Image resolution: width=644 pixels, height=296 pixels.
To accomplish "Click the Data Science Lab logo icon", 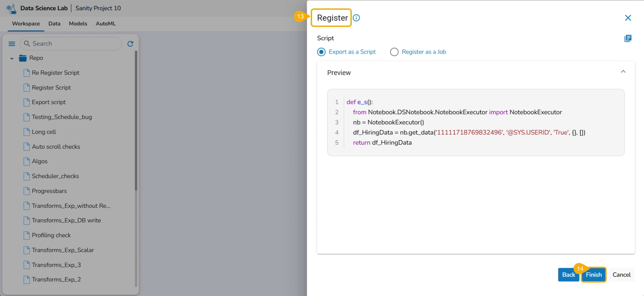I will [x=11, y=8].
